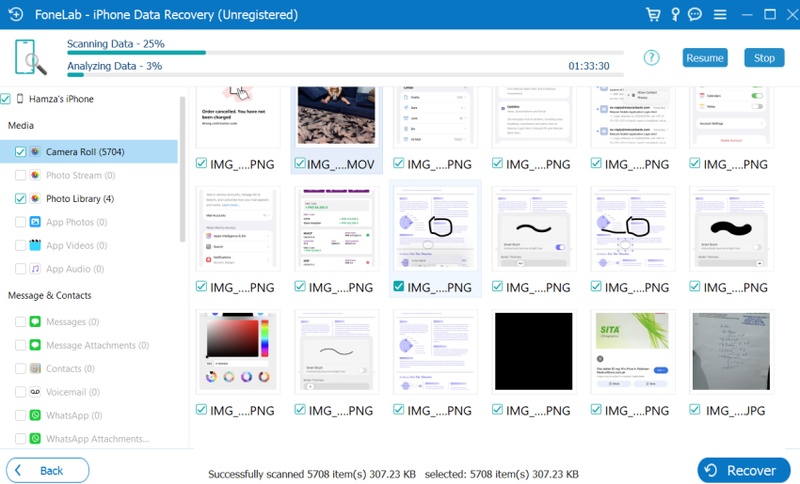Click the phone scanning magnifier icon

pos(30,57)
